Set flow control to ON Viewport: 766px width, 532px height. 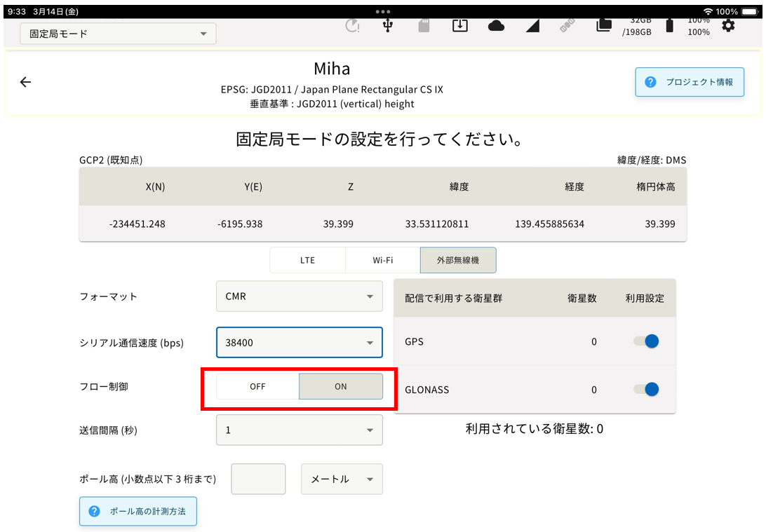[340, 386]
